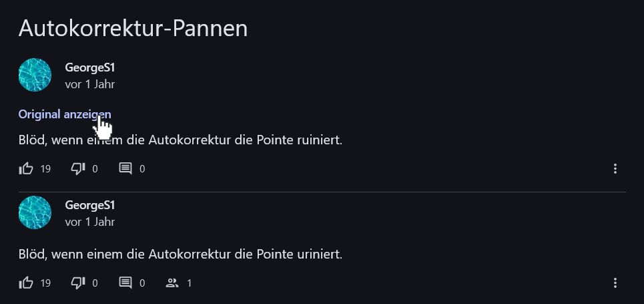Open the avatar of the top comment
644x304 pixels.
(35, 75)
